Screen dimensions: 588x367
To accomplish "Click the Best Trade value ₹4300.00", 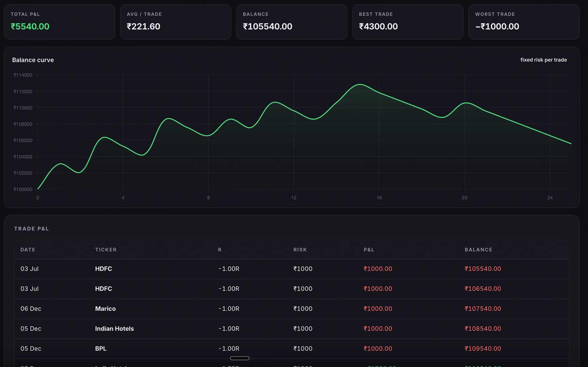I will click(x=378, y=26).
